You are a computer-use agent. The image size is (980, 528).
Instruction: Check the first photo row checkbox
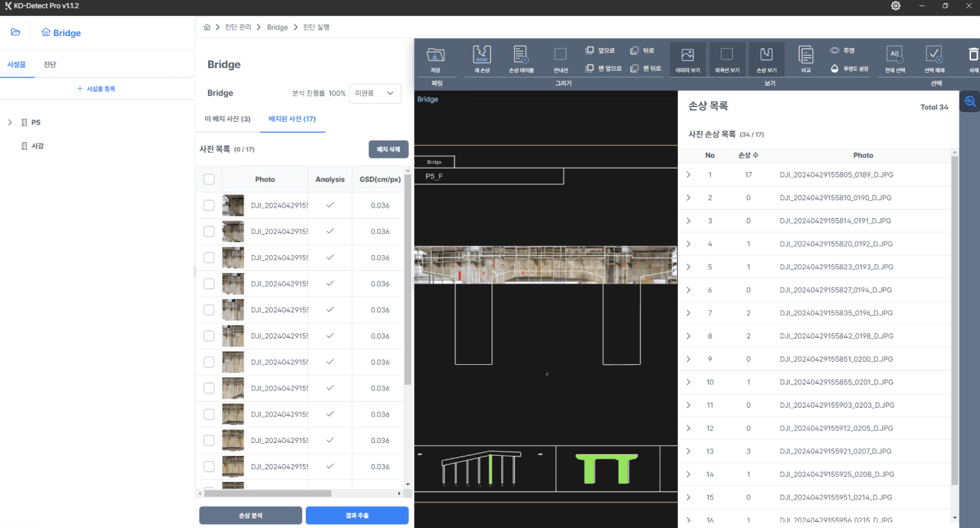tap(209, 206)
